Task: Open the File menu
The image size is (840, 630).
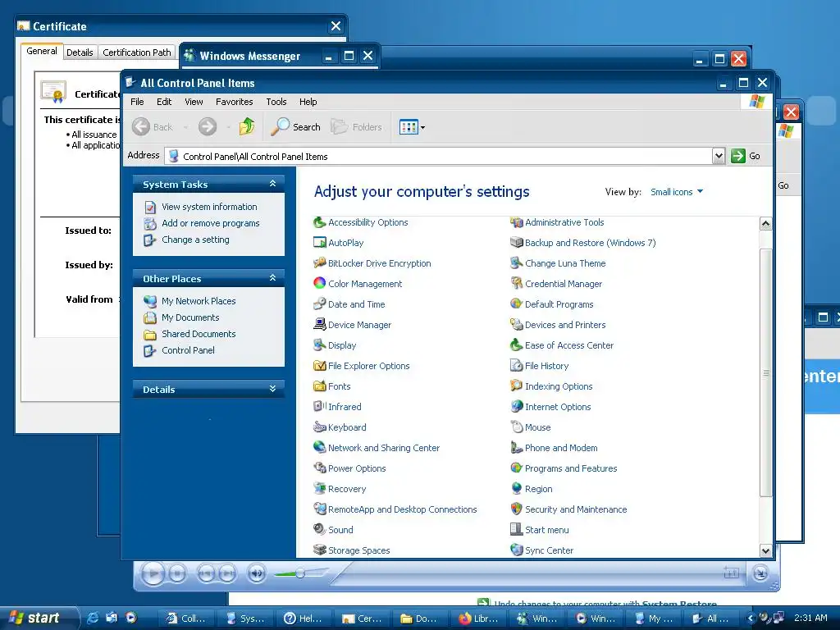Action: click(137, 102)
